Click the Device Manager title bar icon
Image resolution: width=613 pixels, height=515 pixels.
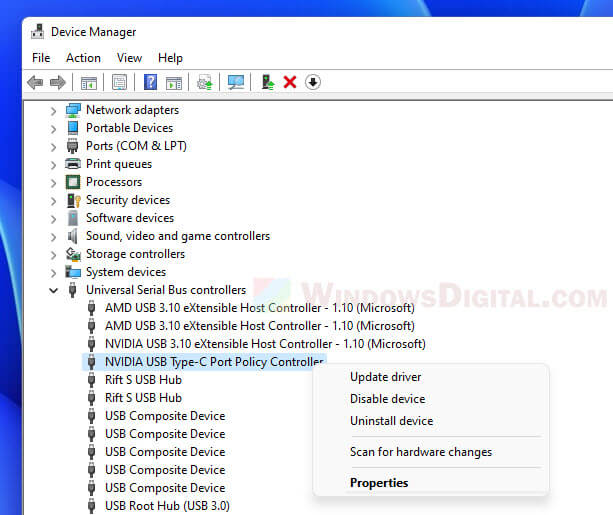tap(38, 32)
